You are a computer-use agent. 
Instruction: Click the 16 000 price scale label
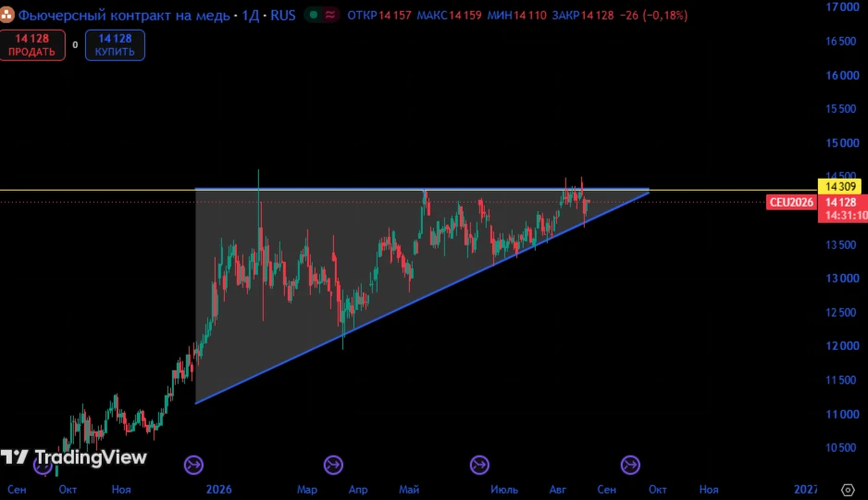pyautogui.click(x=842, y=75)
